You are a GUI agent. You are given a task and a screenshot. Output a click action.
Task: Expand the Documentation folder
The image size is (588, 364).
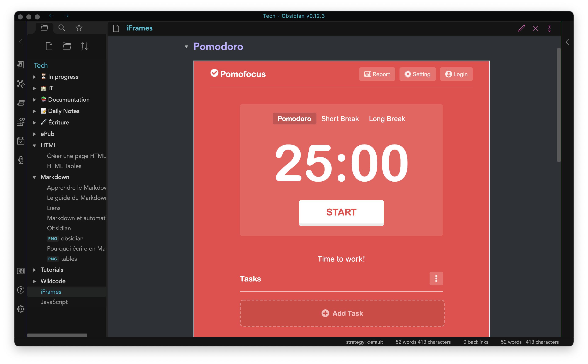[x=35, y=100]
